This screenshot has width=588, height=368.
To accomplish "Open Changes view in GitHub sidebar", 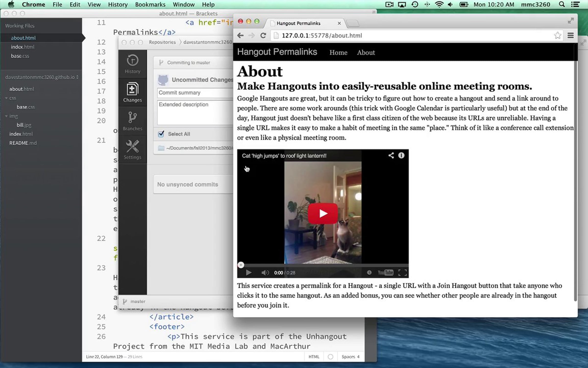I will pos(133,92).
